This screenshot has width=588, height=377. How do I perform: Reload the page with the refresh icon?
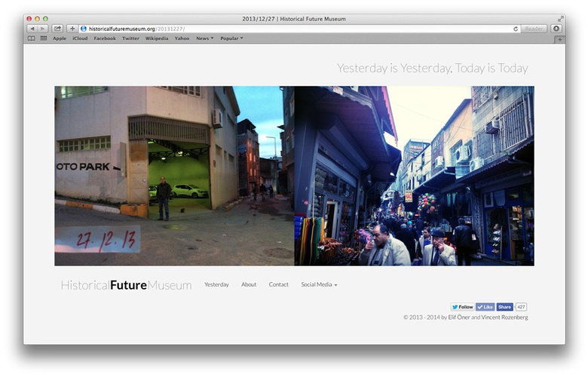tap(516, 29)
